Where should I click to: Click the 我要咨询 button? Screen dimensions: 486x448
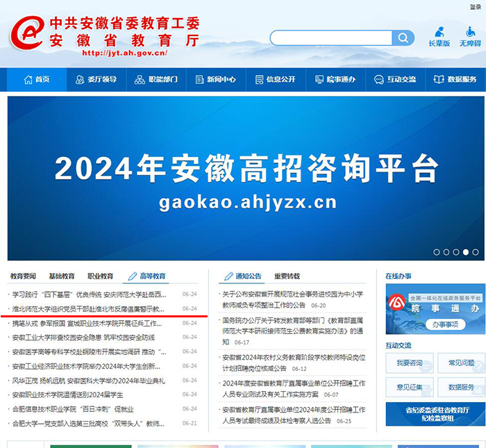pyautogui.click(x=409, y=363)
